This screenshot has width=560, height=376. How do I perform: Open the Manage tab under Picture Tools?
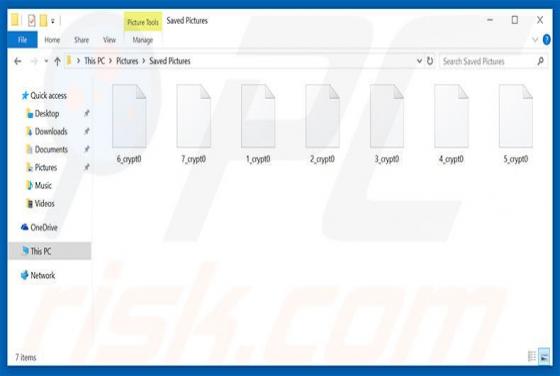point(142,40)
